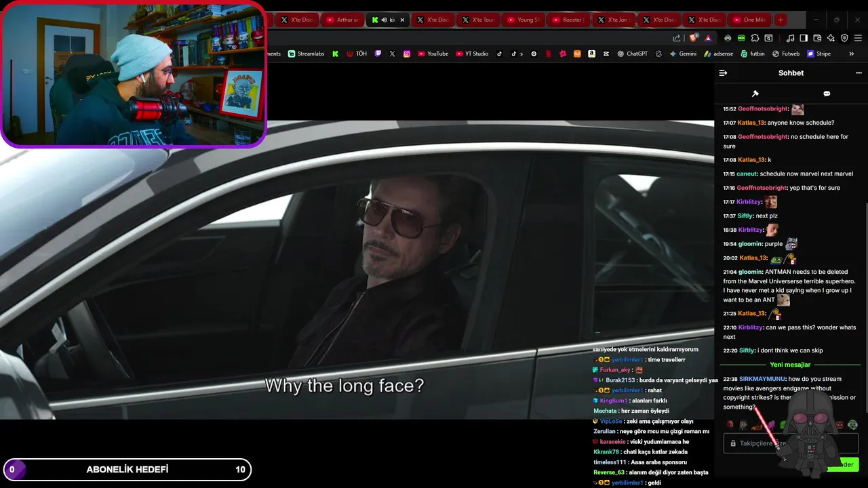This screenshot has height=488, width=868.
Task: Open the Brave Shields lion icon
Action: [x=693, y=38]
